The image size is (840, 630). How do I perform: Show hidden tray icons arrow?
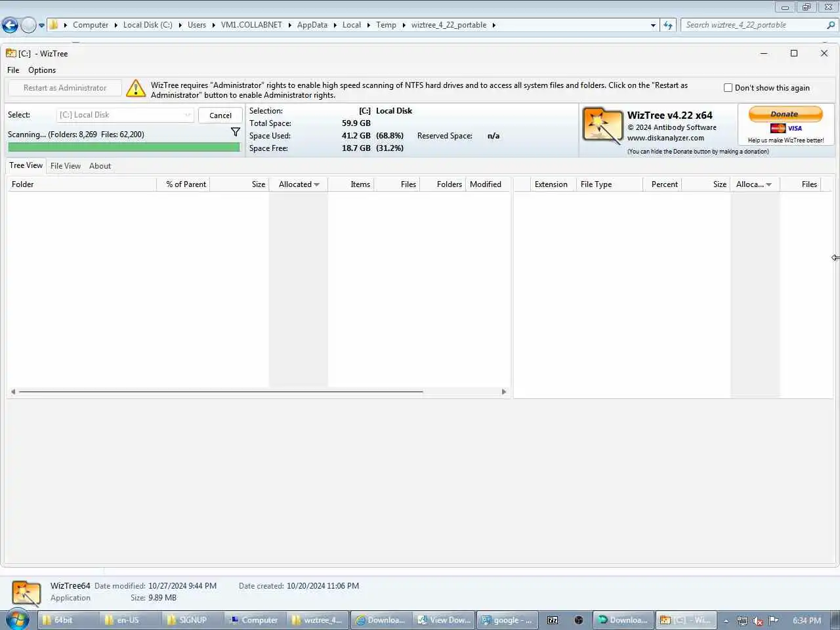tap(726, 620)
